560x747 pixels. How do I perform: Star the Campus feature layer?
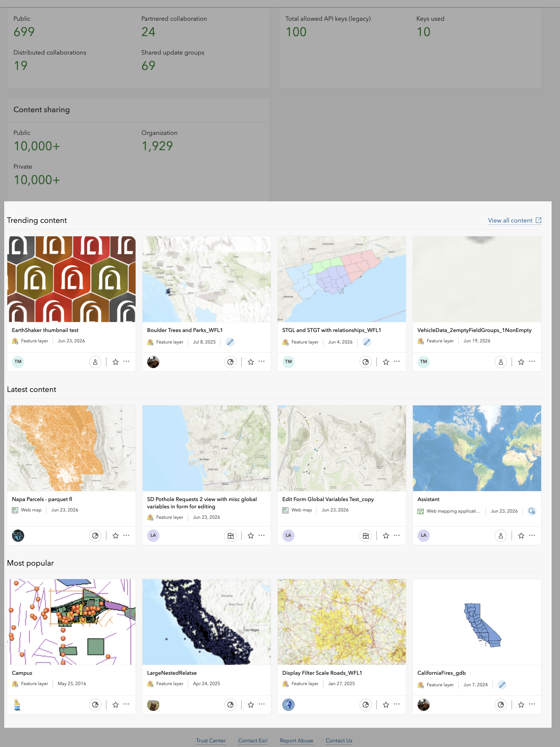[x=116, y=705]
